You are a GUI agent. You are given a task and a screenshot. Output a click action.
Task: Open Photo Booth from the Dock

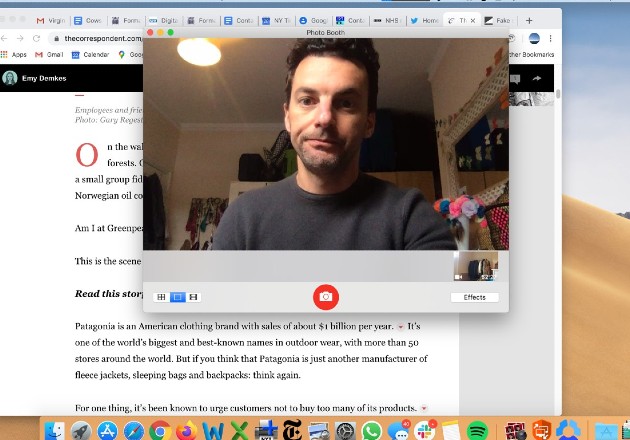pyautogui.click(x=515, y=431)
